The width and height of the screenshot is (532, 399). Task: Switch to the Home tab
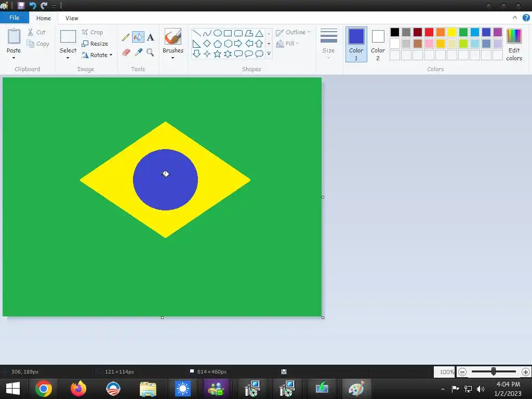point(44,18)
